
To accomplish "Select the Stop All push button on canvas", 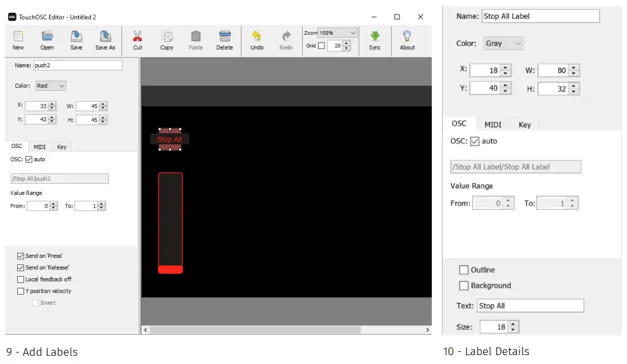I will pyautogui.click(x=170, y=140).
